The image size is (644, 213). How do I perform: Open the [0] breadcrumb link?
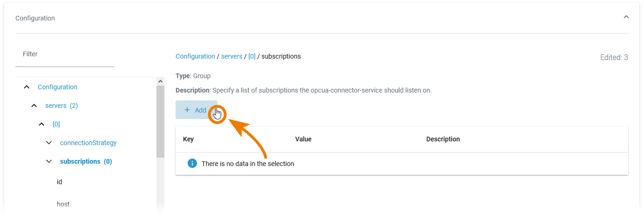coord(252,56)
